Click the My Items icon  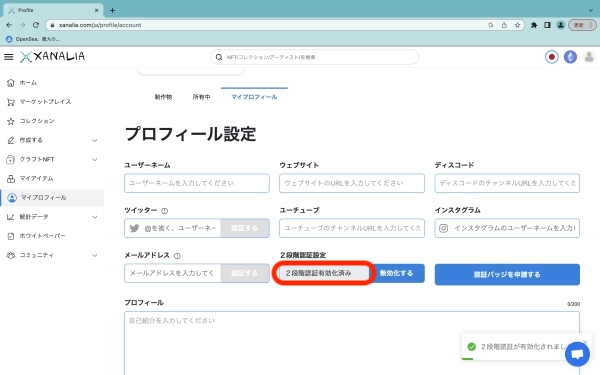click(x=11, y=178)
